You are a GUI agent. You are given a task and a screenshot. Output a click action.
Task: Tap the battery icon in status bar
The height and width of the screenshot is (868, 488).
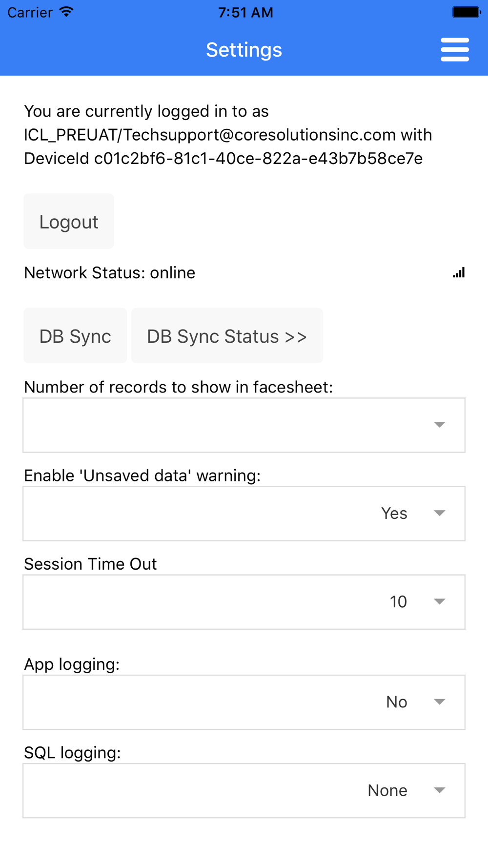click(x=467, y=12)
